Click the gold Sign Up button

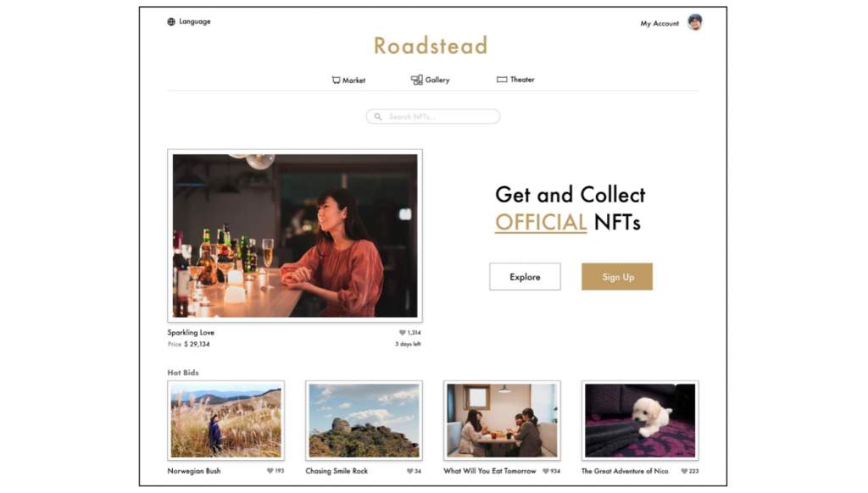click(617, 277)
